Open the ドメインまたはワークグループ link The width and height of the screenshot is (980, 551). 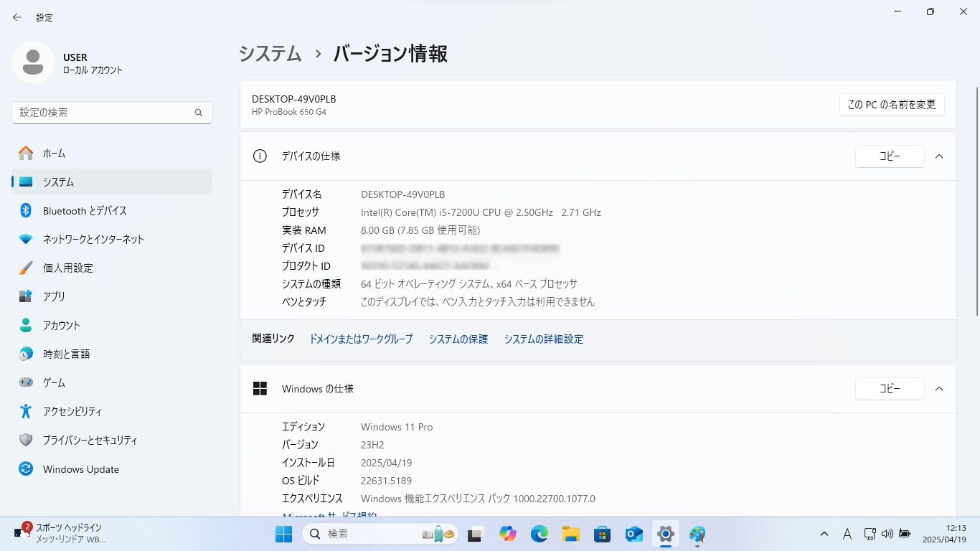pos(361,339)
